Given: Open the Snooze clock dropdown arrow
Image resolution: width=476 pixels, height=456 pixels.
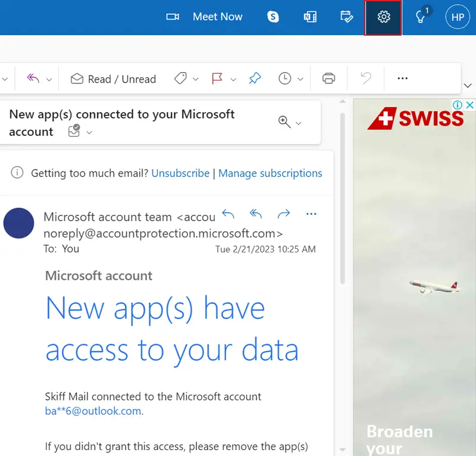Looking at the screenshot, I should [300, 79].
